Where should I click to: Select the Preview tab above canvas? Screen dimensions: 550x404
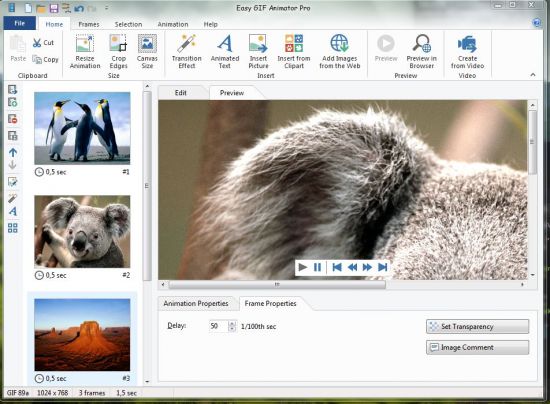[232, 93]
